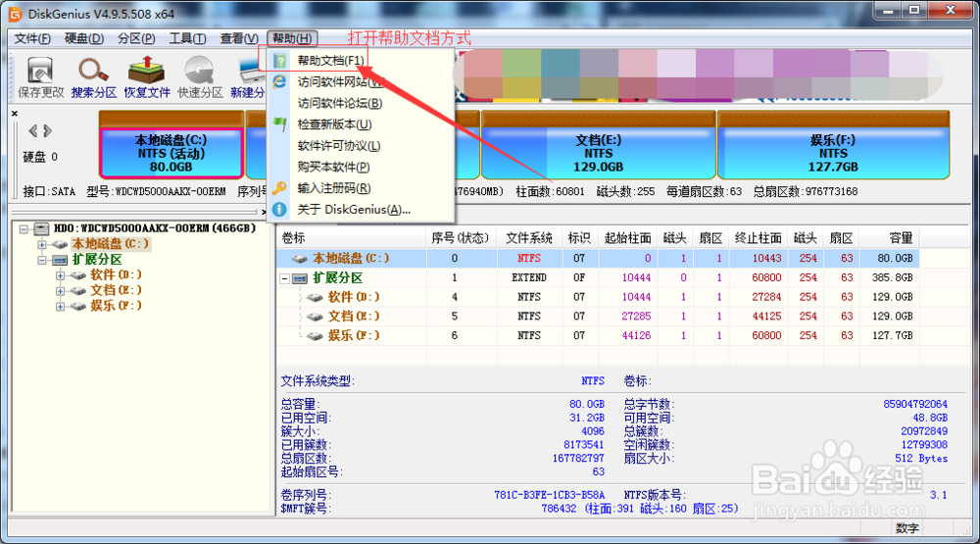This screenshot has width=980, height=544.
Task: Open the 文件(F) menu
Action: tap(32, 38)
